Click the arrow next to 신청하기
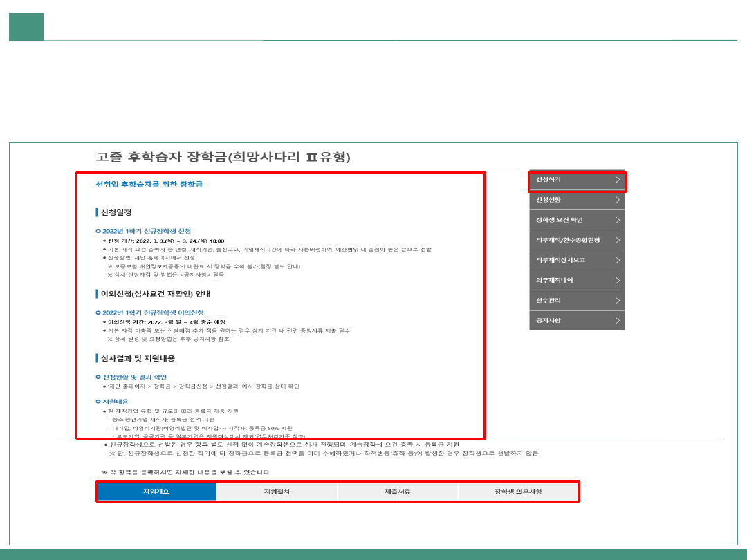Viewport: 747px width, 560px height. click(618, 180)
